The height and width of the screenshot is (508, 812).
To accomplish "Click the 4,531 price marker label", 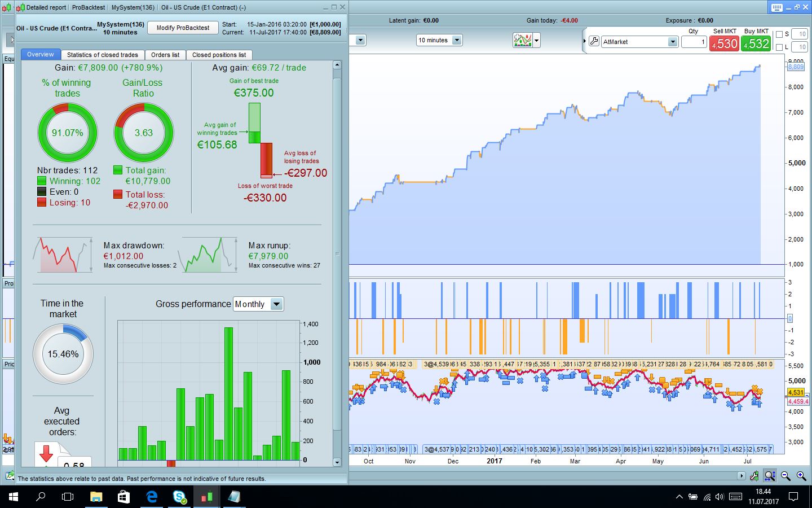I will tap(796, 392).
